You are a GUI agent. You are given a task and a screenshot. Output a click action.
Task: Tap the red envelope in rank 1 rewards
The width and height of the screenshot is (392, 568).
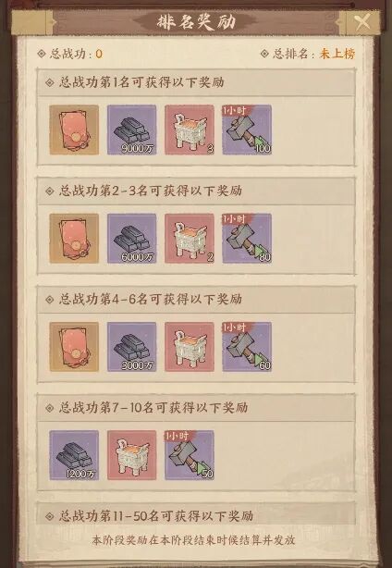74,130
